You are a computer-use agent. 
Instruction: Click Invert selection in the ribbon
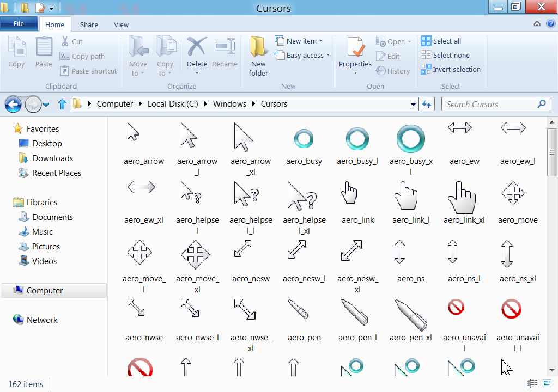[x=451, y=69]
